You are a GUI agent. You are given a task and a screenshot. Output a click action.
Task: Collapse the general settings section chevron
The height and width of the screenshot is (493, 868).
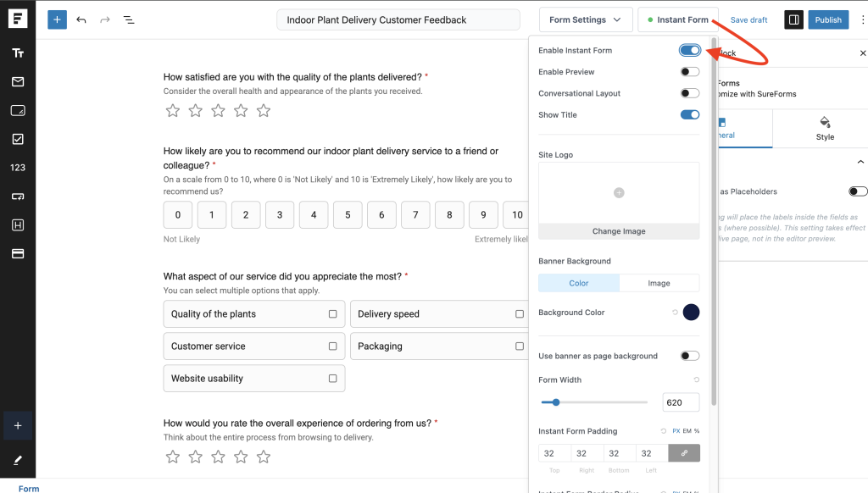tap(860, 162)
